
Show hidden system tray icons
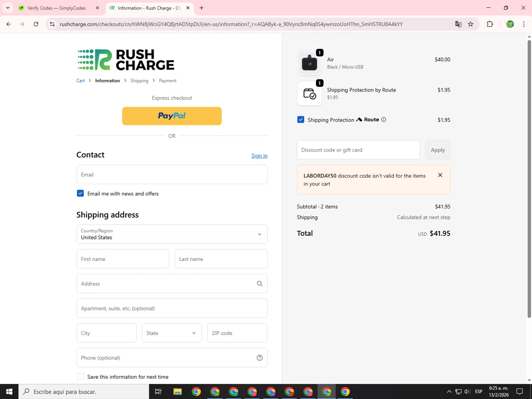pos(449,392)
